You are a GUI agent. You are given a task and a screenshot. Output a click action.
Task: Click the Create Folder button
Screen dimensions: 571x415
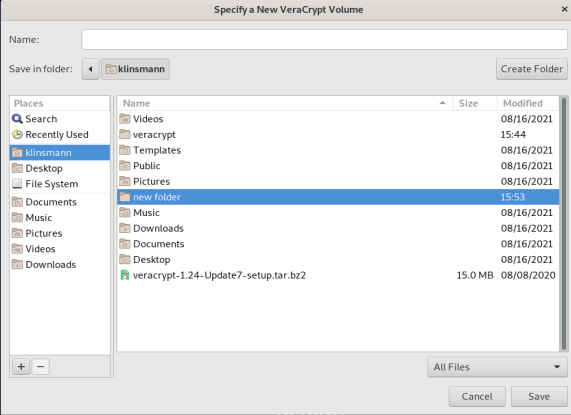tap(532, 69)
